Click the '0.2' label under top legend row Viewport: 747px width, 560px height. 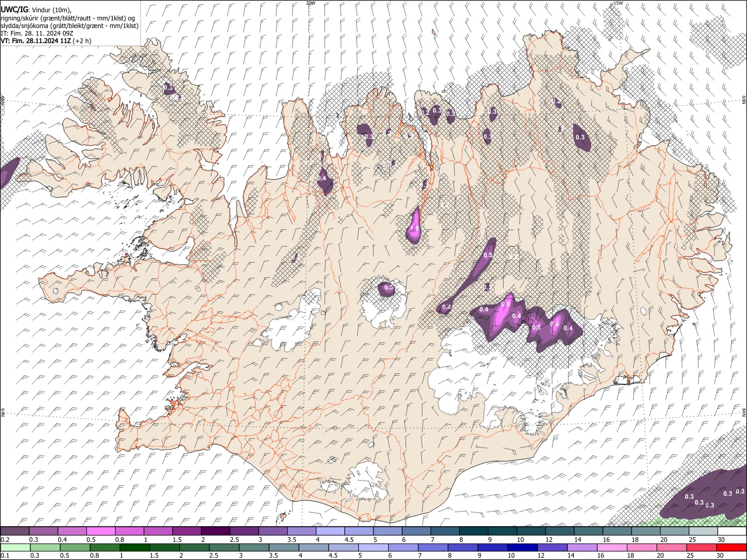[5, 540]
